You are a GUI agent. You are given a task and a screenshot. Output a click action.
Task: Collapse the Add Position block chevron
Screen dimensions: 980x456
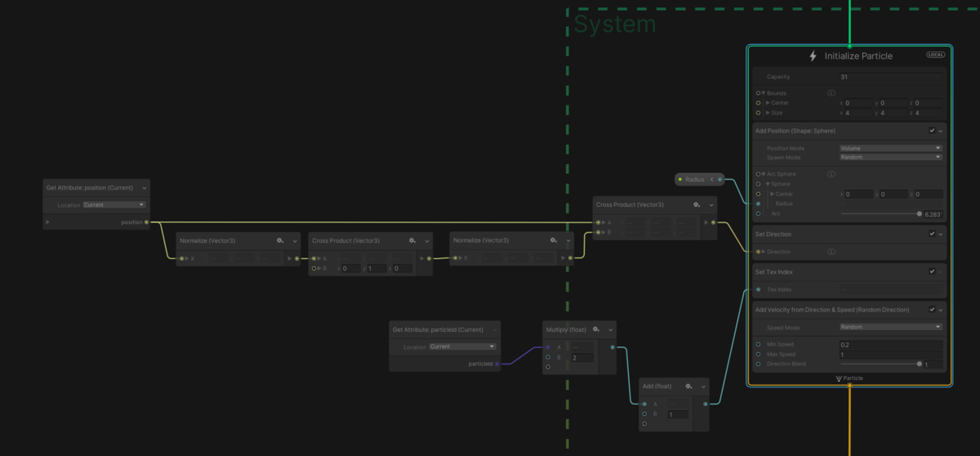pos(941,131)
